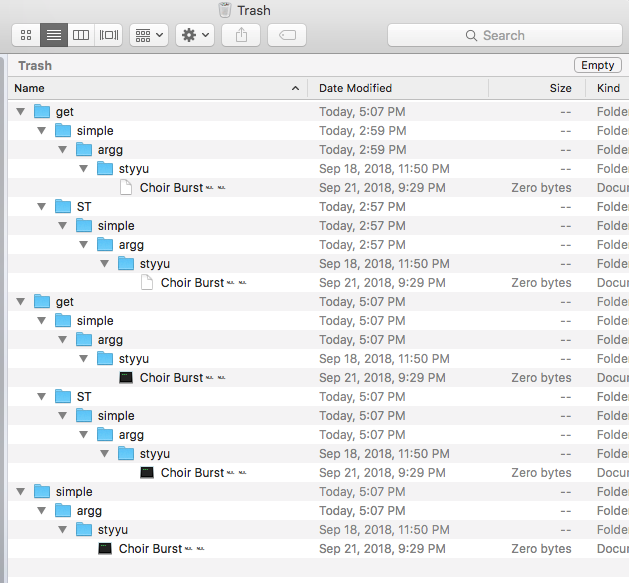
Task: Sort by the Name column header
Action: (x=158, y=88)
